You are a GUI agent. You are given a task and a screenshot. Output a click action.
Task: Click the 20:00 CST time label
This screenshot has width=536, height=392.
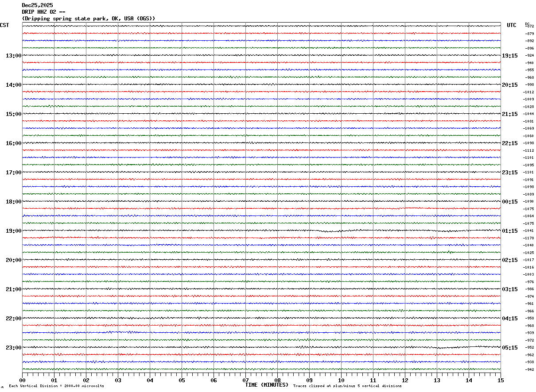(x=13, y=260)
